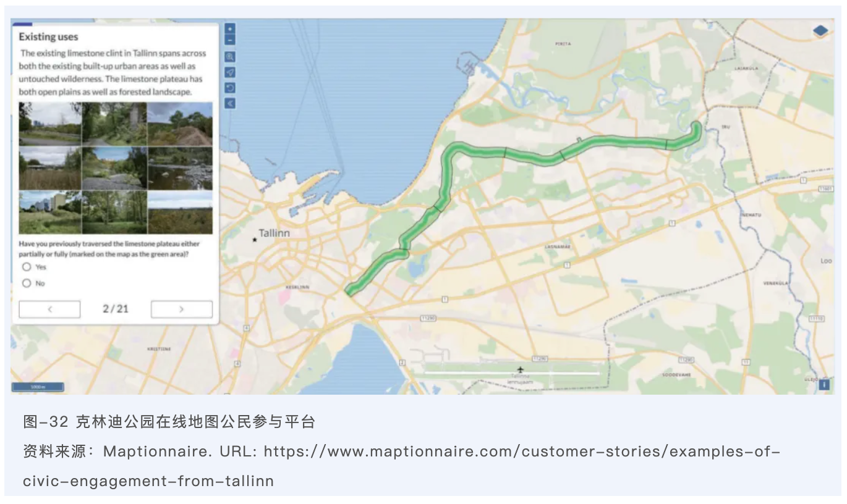Viewport: 847px width, 504px height.
Task: Click the '资料来源' source label
Action: coord(57,451)
